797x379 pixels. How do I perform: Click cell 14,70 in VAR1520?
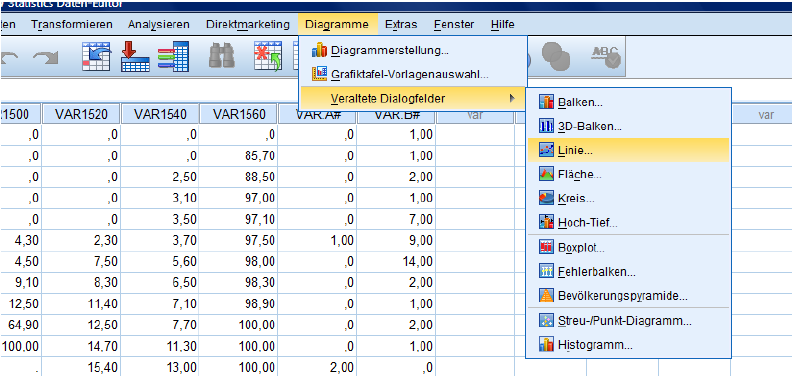pyautogui.click(x=81, y=346)
